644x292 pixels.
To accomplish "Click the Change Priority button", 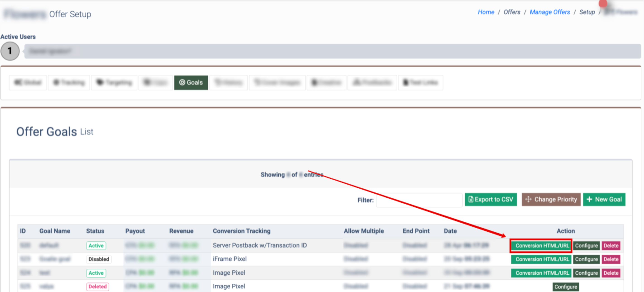I will coord(551,199).
